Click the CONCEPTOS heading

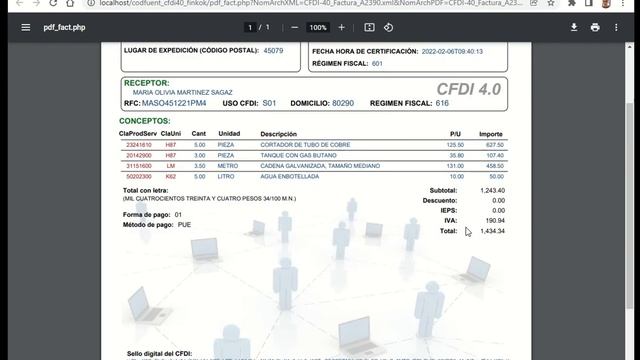pos(145,121)
